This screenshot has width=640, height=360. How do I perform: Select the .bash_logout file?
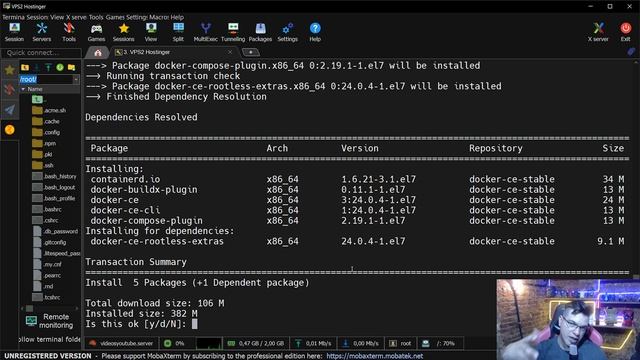[x=54, y=187]
